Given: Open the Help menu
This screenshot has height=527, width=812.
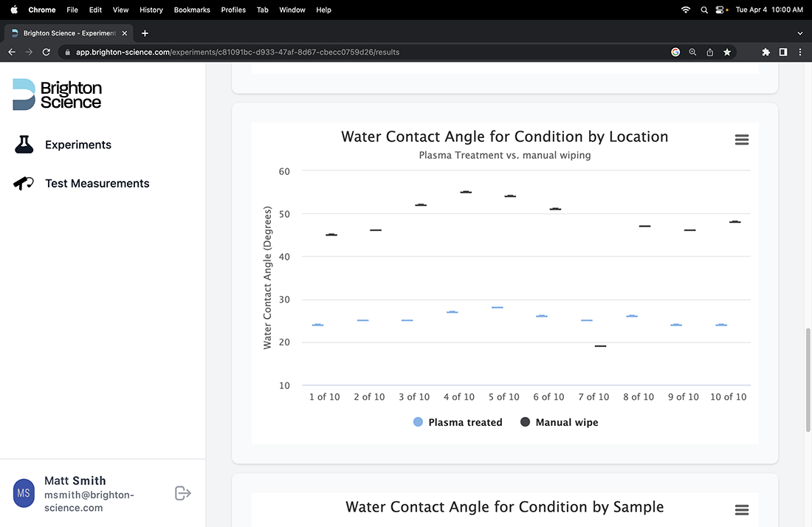Looking at the screenshot, I should (x=323, y=10).
